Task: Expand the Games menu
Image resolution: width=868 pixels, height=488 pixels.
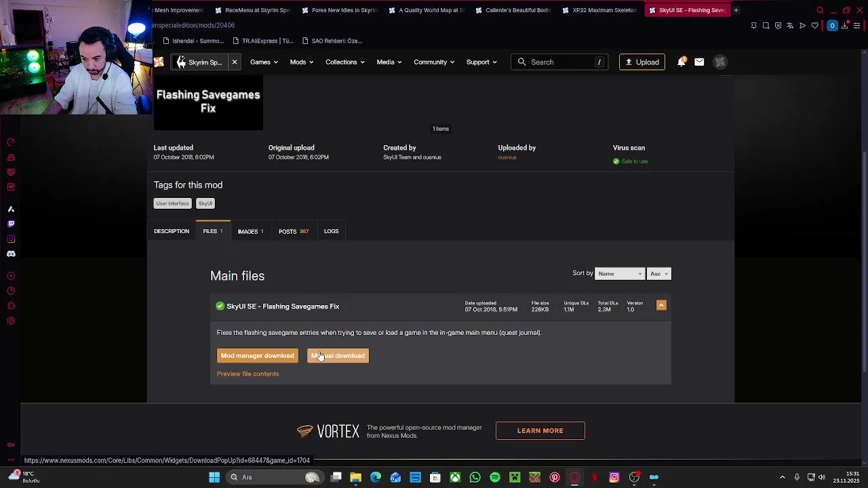Action: tap(264, 62)
